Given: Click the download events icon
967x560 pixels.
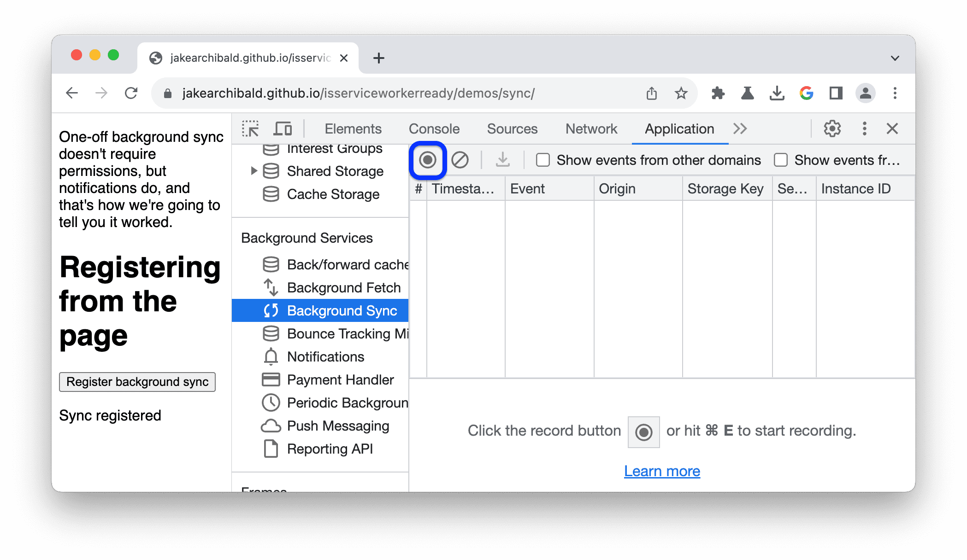Looking at the screenshot, I should tap(503, 160).
